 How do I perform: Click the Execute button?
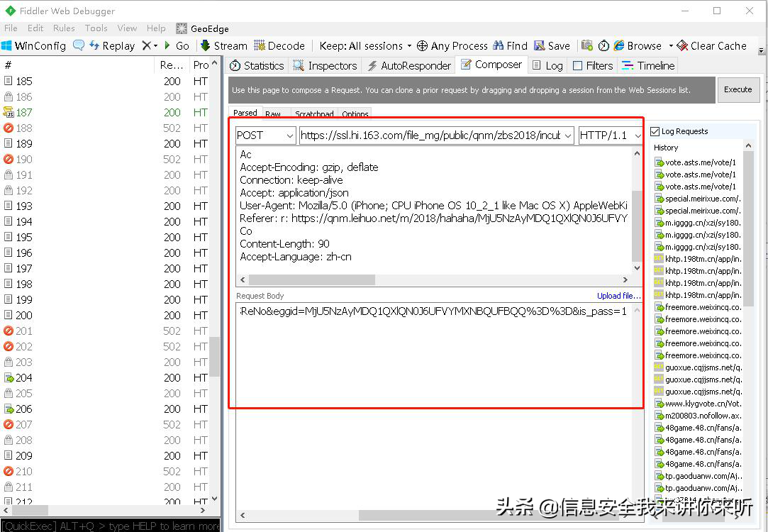[x=738, y=89]
